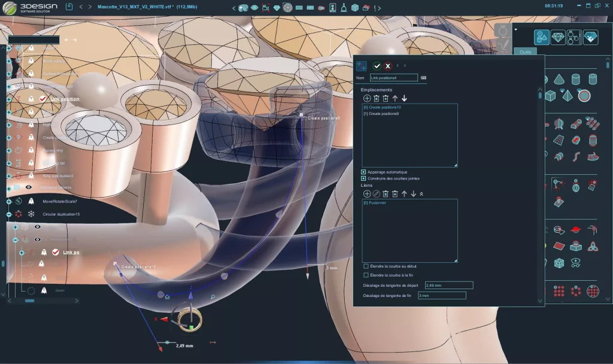Move selected Emplacements entry down
Screen dimensions: 613x364
click(404, 98)
